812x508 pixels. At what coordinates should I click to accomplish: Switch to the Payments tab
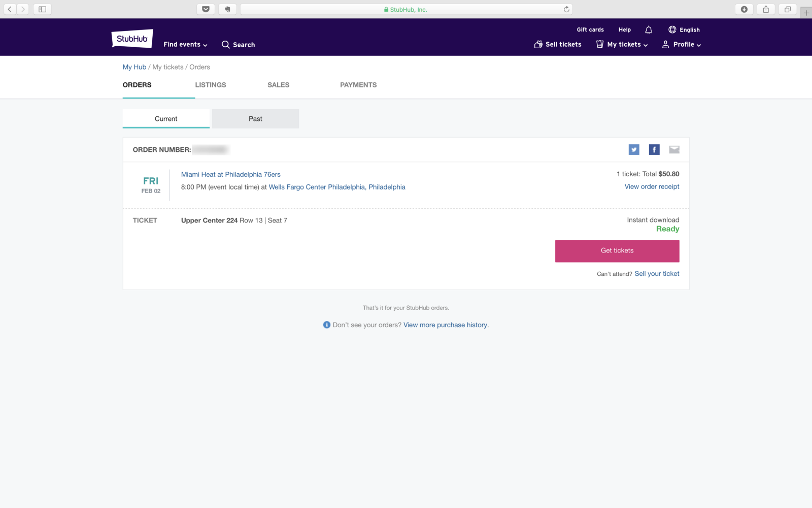[x=358, y=85]
